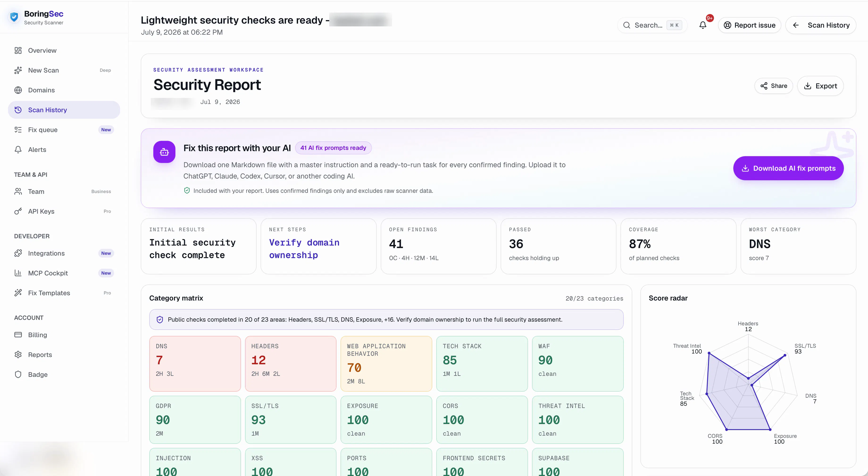Open the GDPR 90 tile

(195, 420)
